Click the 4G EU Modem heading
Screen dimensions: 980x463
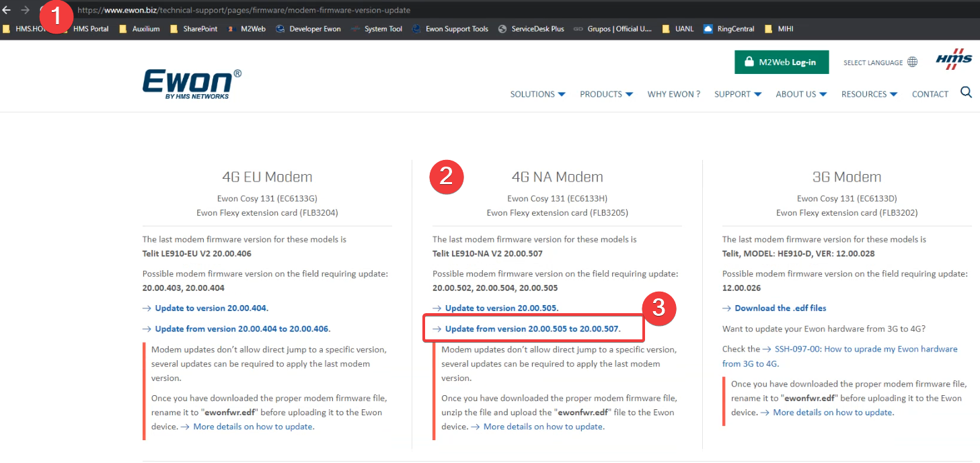[267, 177]
